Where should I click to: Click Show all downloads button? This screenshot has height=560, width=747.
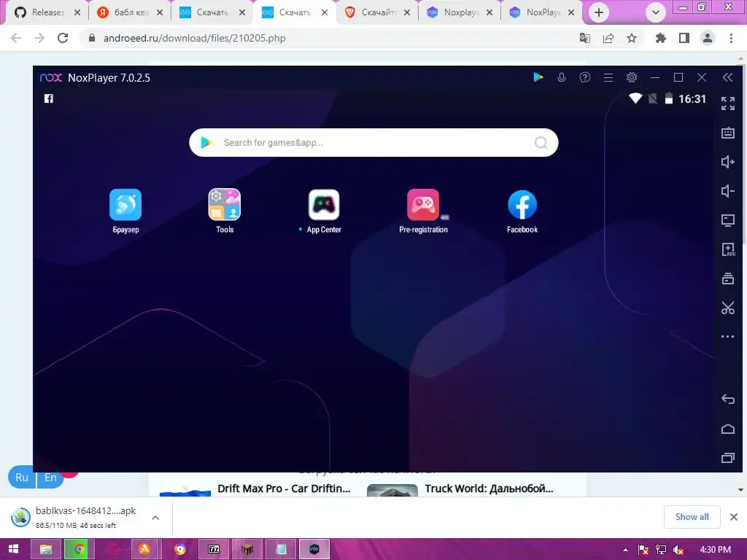(x=692, y=517)
